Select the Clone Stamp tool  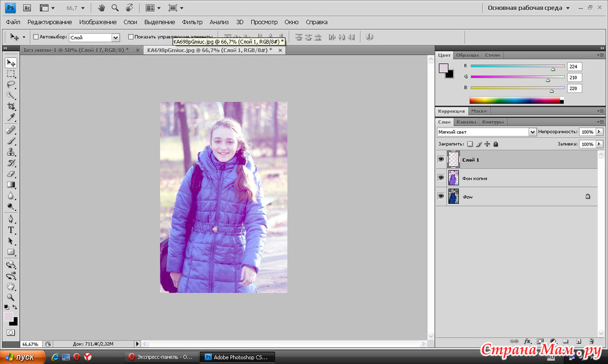(x=11, y=152)
